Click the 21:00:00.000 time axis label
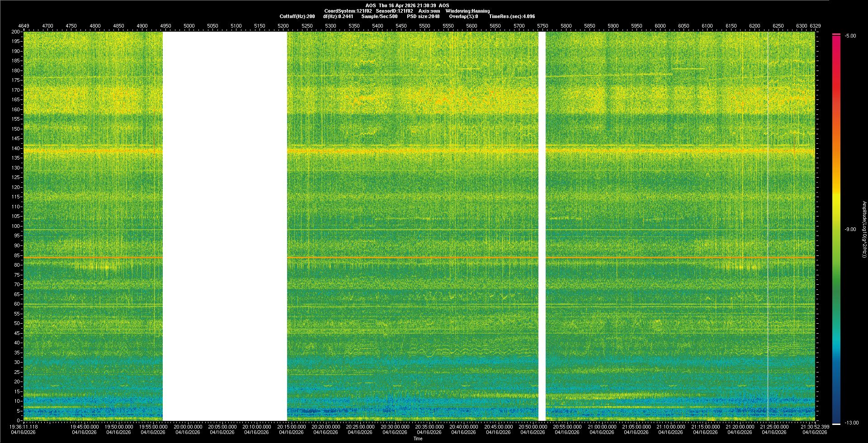 point(602,427)
